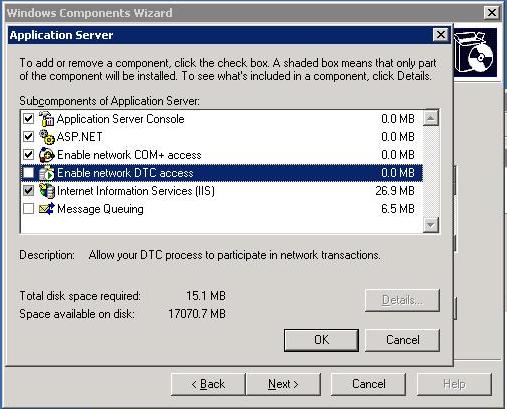Select the Message Queuing list row
The width and height of the screenshot is (507, 409).
222,209
